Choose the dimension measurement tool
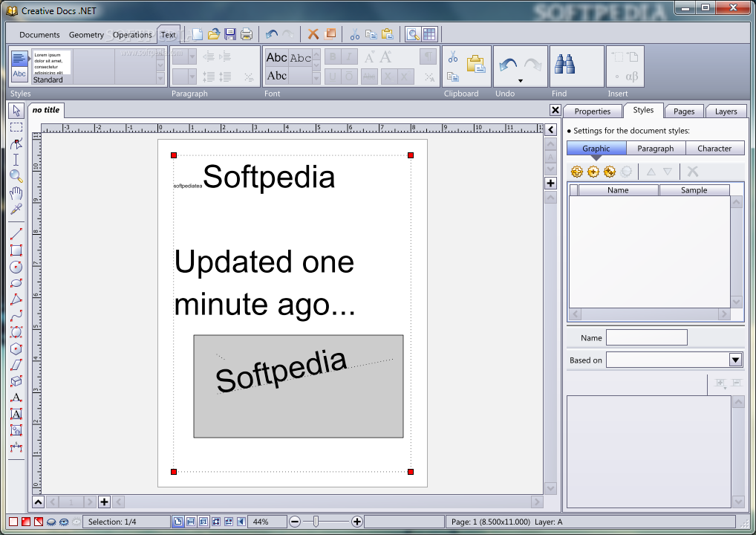Screen dimensions: 756x535 (x=16, y=447)
